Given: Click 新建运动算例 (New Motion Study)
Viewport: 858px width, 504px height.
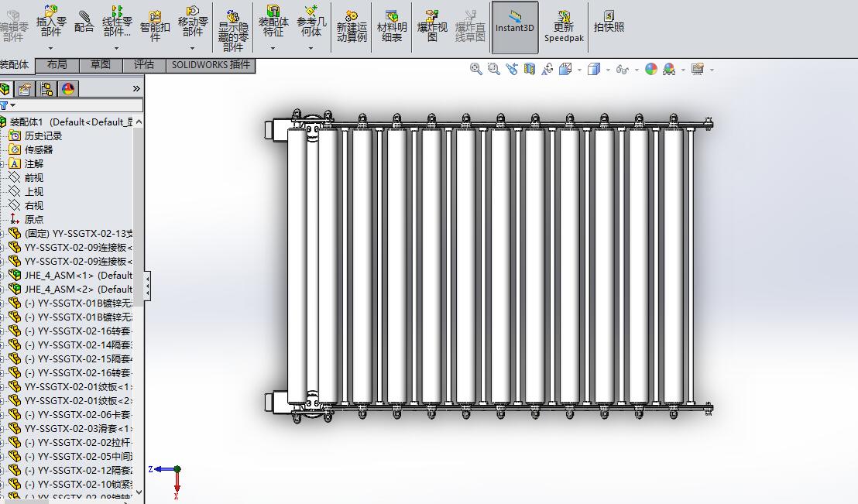Looking at the screenshot, I should click(352, 26).
